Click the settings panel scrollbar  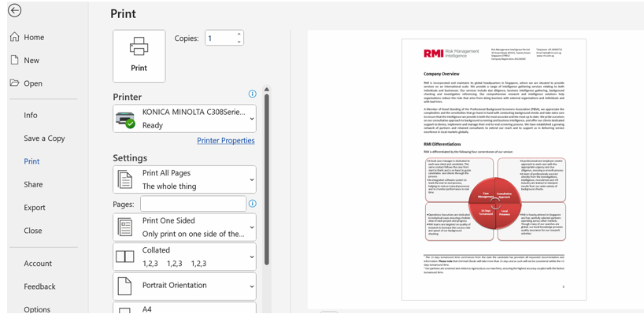(267, 179)
